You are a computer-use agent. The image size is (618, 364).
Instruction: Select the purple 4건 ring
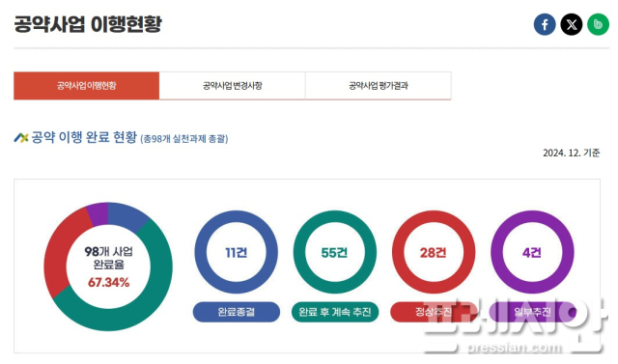[x=532, y=252]
